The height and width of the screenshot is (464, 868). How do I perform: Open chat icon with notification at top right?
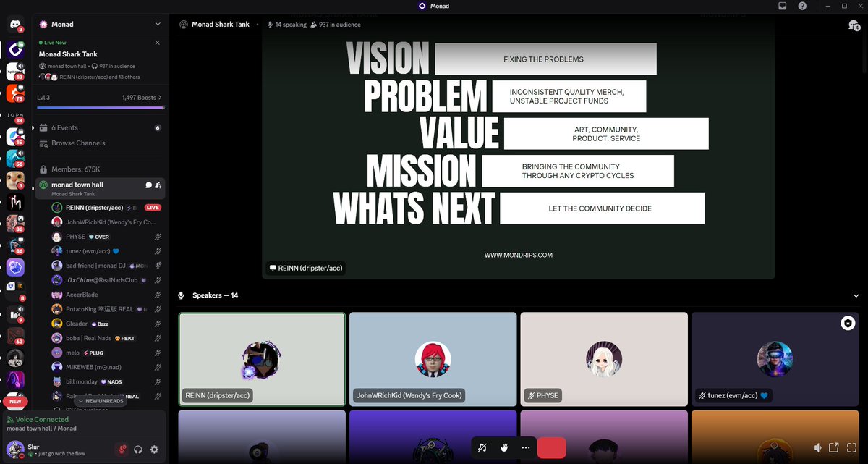tap(854, 25)
